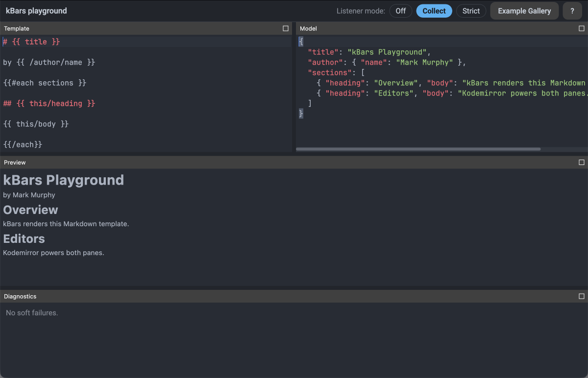This screenshot has height=378, width=588.
Task: Click the "Editors" heading value in JSON
Action: [394, 94]
